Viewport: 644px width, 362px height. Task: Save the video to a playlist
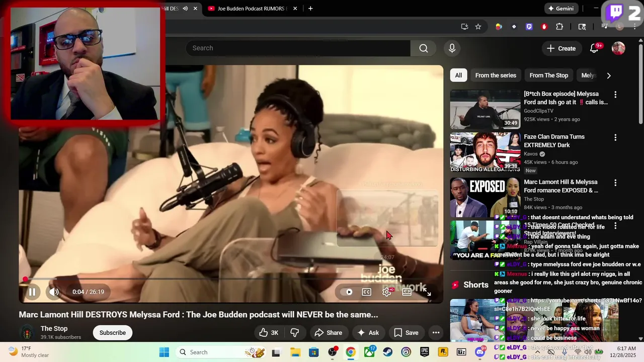click(406, 332)
